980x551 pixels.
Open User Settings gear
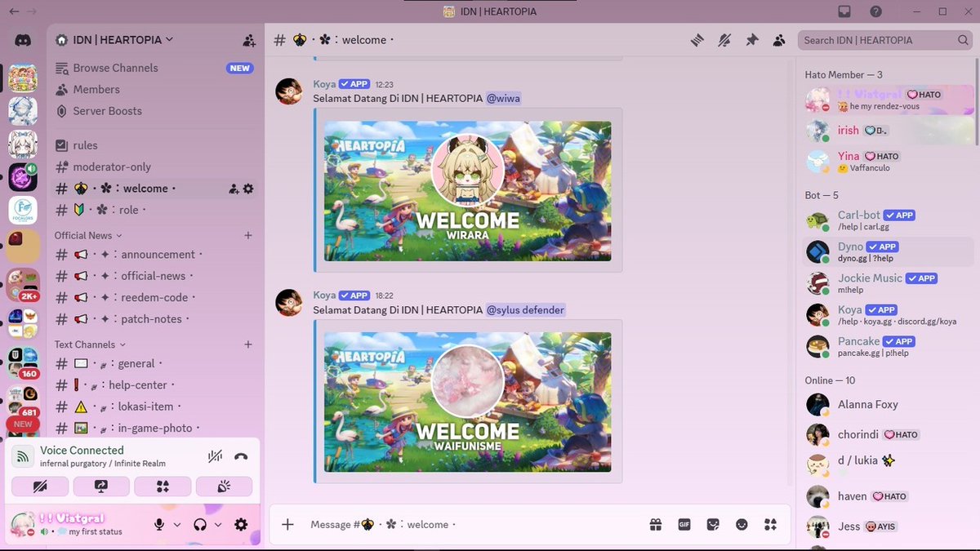pos(241,525)
